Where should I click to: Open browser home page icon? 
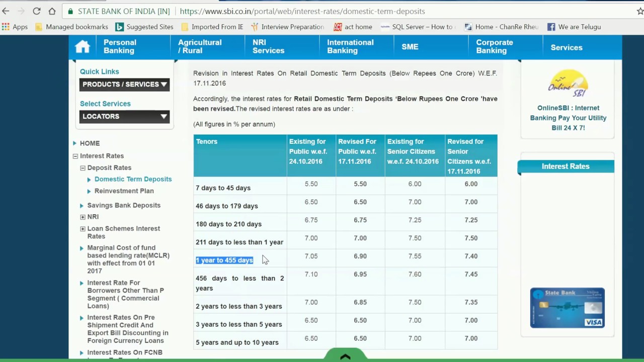click(52, 11)
